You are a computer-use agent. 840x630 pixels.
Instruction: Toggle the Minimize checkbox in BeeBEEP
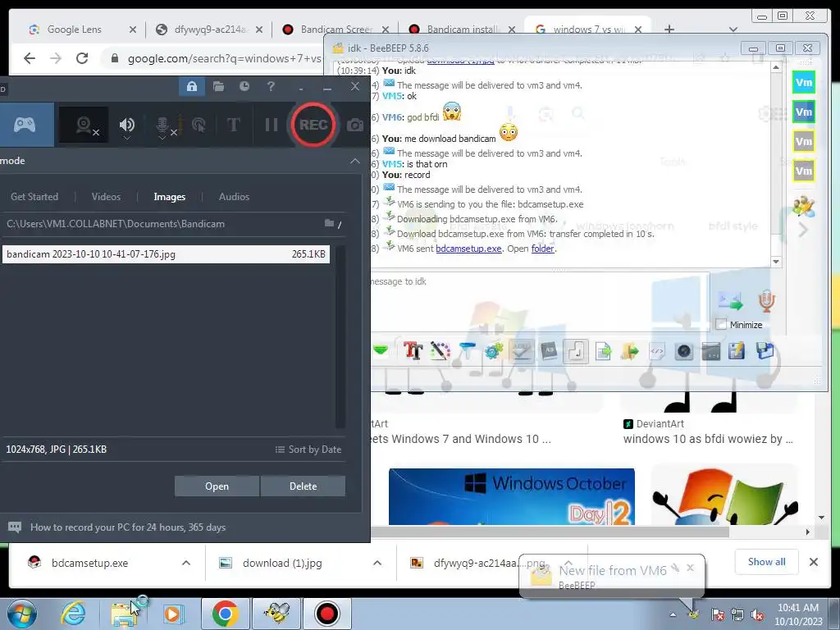(x=722, y=324)
